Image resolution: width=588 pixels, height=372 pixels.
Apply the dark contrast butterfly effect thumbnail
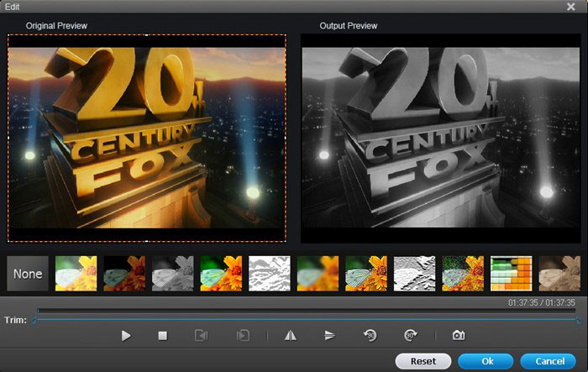[124, 274]
